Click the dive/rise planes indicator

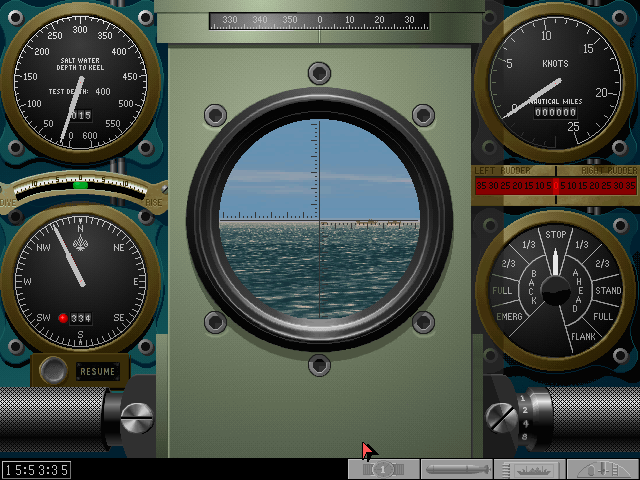pos(80,185)
